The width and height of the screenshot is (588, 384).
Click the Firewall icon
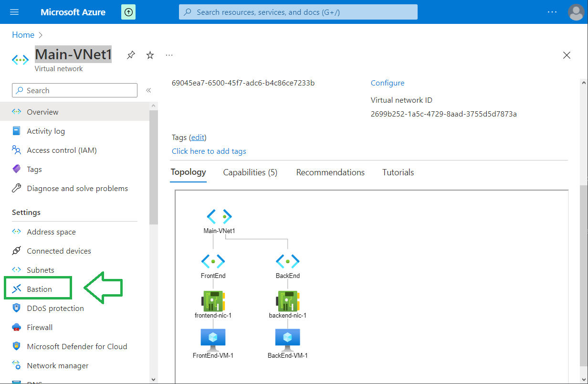[x=17, y=327]
